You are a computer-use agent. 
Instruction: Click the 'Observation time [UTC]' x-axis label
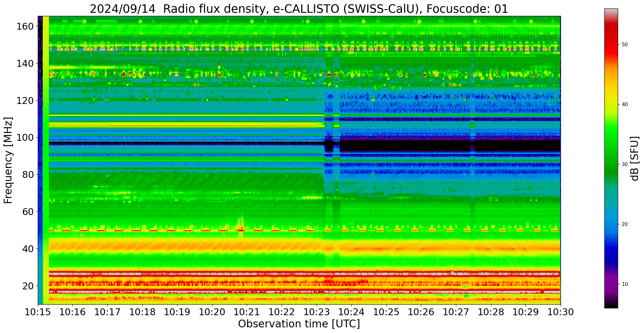point(299,324)
